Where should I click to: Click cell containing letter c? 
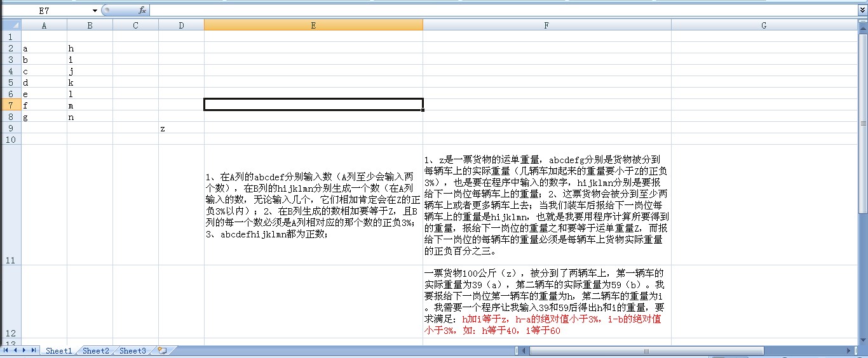click(44, 71)
